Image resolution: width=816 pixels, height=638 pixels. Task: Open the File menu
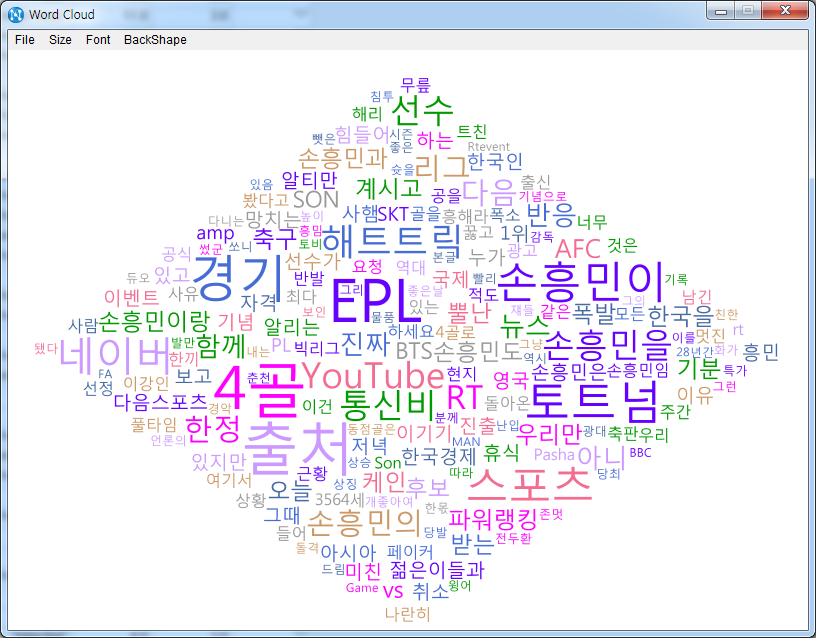coord(24,40)
